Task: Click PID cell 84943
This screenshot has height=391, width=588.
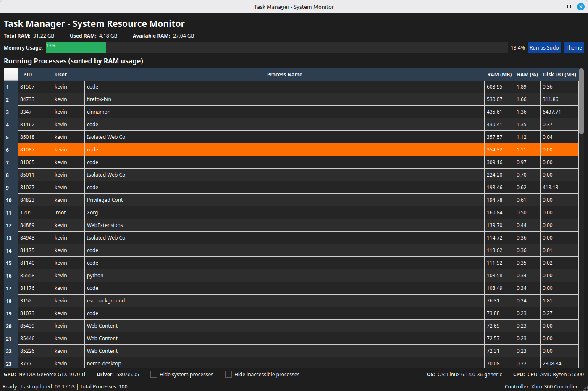Action: [x=28, y=238]
